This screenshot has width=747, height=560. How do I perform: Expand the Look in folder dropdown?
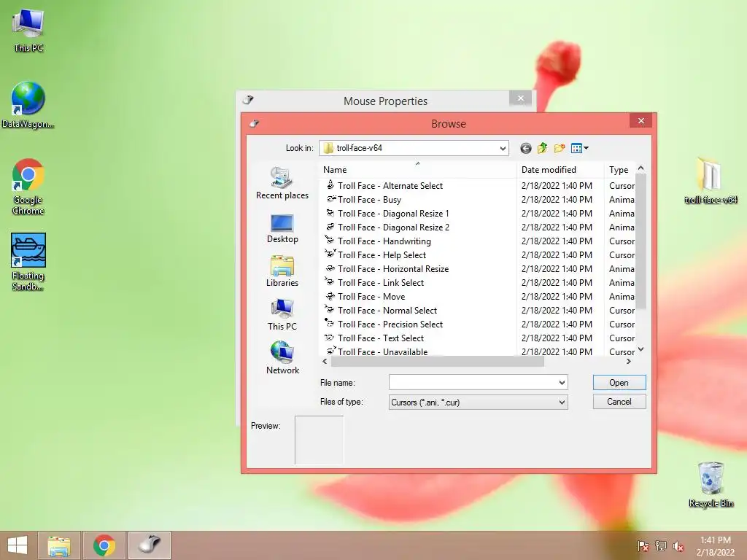[503, 148]
